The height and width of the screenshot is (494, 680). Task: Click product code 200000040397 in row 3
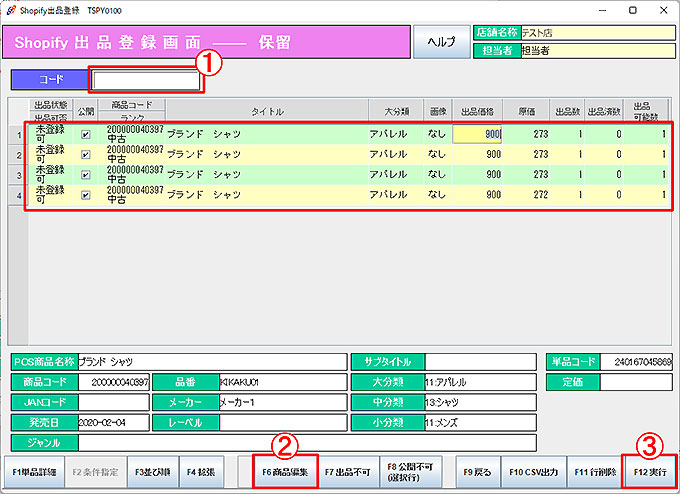[135, 170]
